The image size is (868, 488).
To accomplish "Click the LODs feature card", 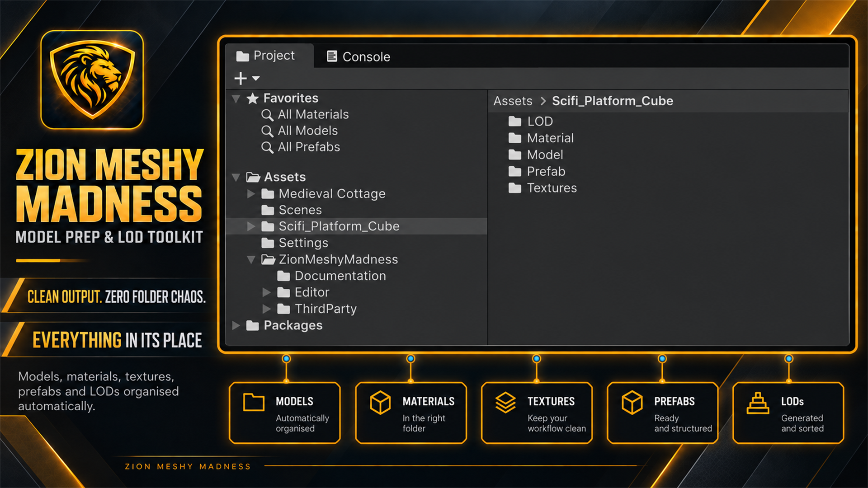I will tap(788, 413).
